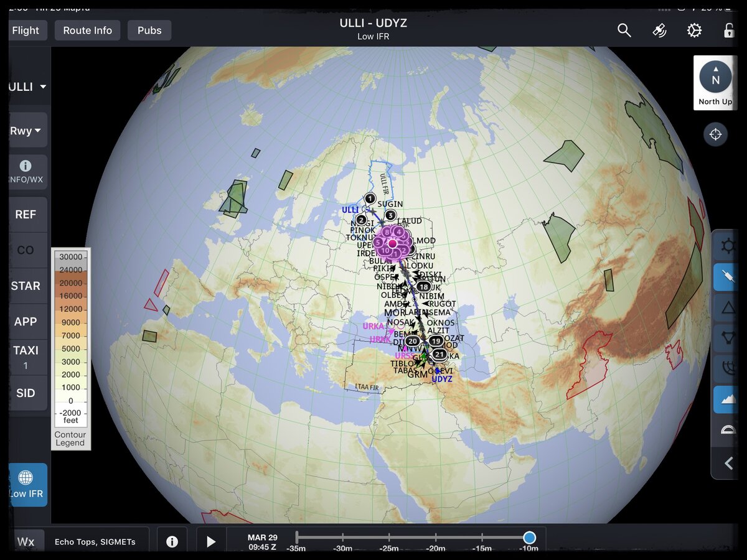Toggle the inverted-triangle navaids layer
Screen dimensions: 747x560
coord(728,338)
